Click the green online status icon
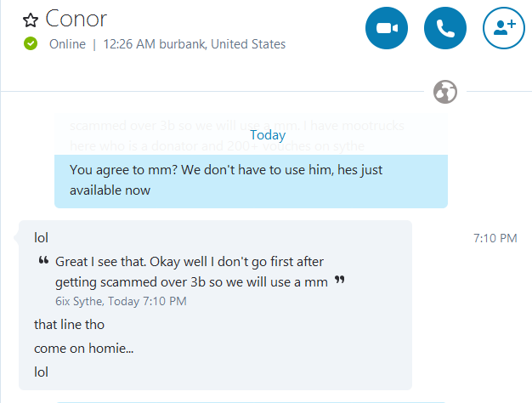Screen dimensions: 532x403 tap(31, 44)
